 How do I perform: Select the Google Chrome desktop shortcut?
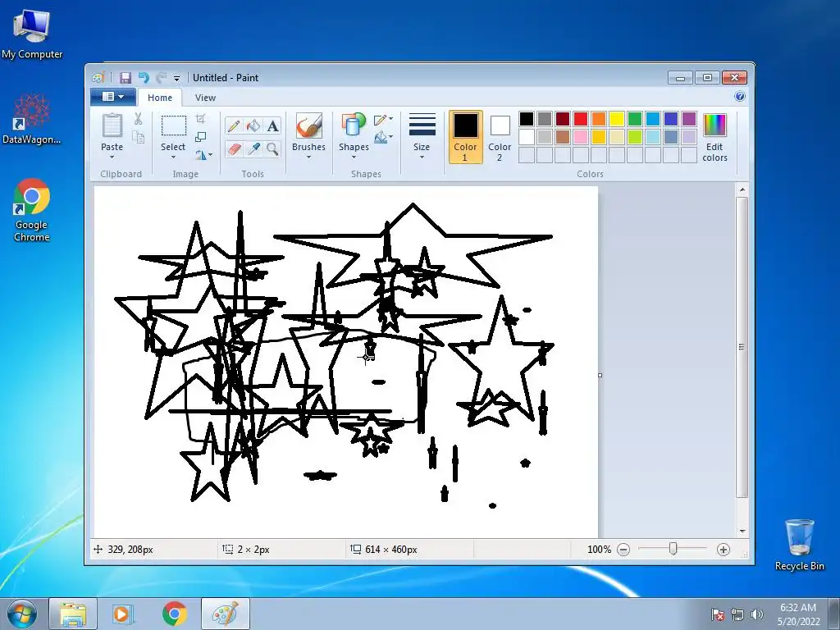coord(32,210)
